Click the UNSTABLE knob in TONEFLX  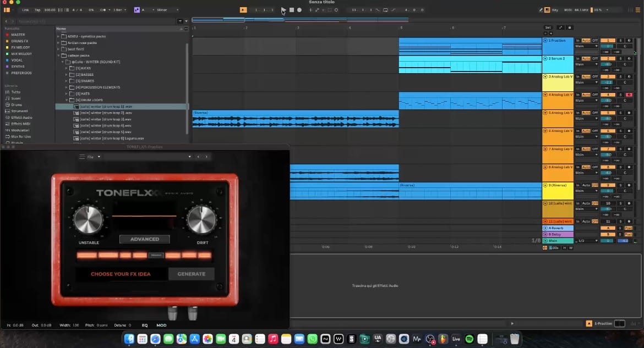click(x=88, y=219)
